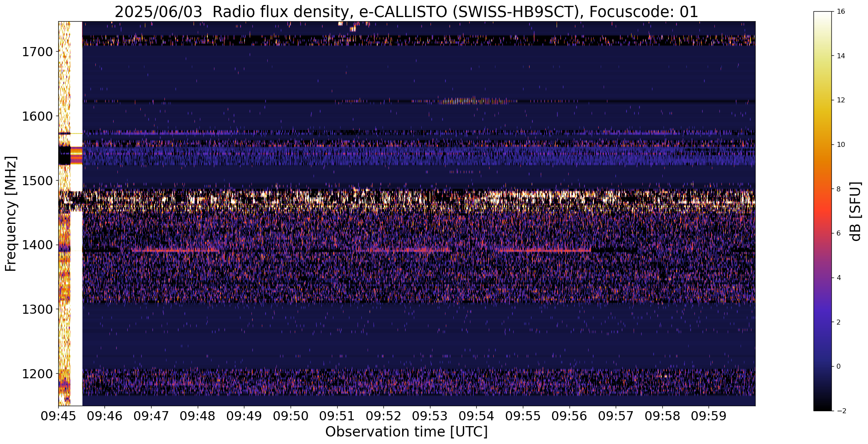Click the 09:51 time tick label

[x=337, y=416]
